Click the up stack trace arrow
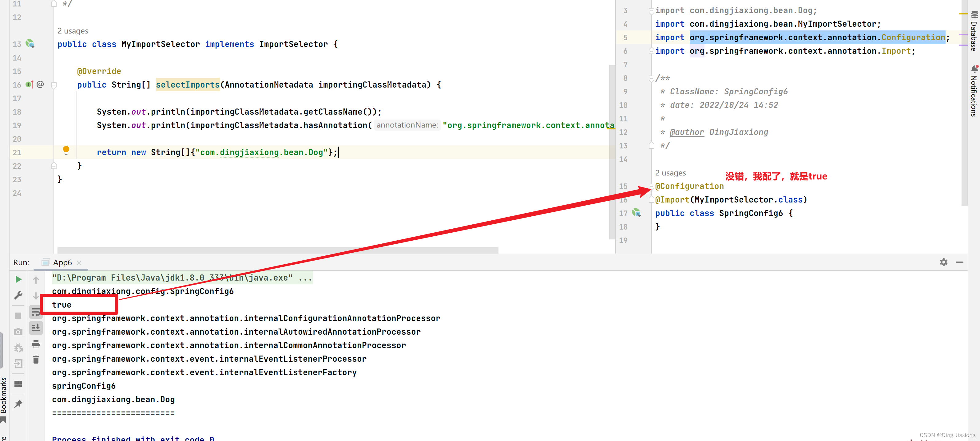980x441 pixels. tap(36, 280)
